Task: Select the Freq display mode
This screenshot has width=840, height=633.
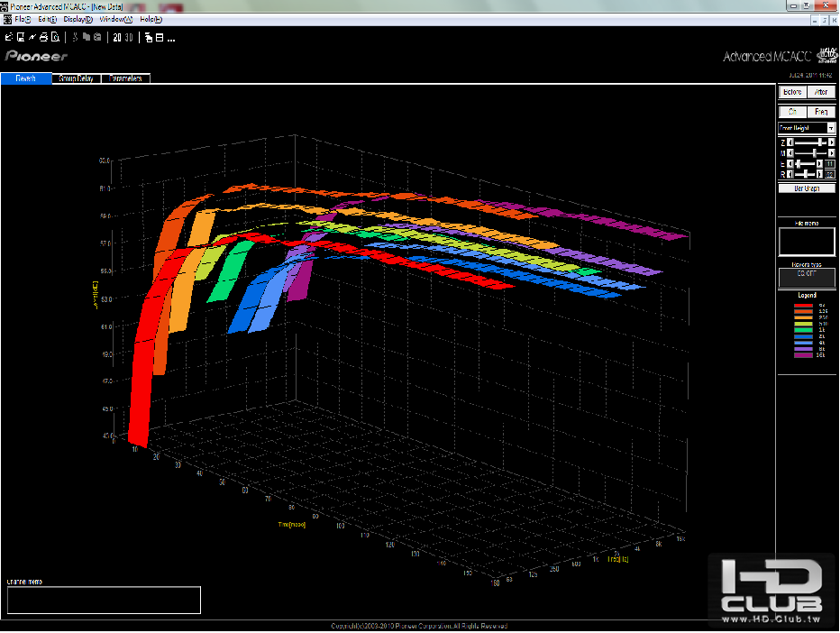Action: click(821, 112)
